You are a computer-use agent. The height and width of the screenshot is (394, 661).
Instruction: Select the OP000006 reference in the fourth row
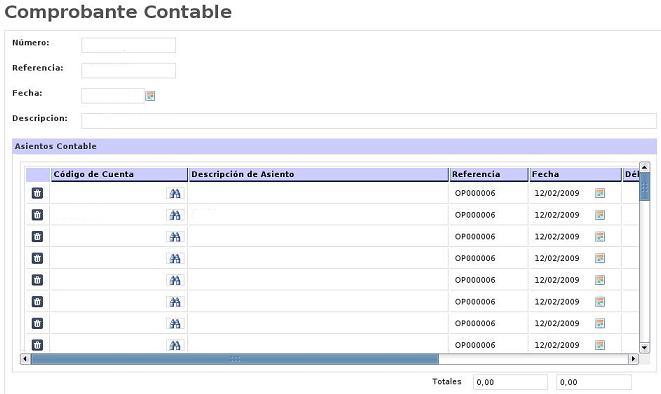pyautogui.click(x=475, y=258)
